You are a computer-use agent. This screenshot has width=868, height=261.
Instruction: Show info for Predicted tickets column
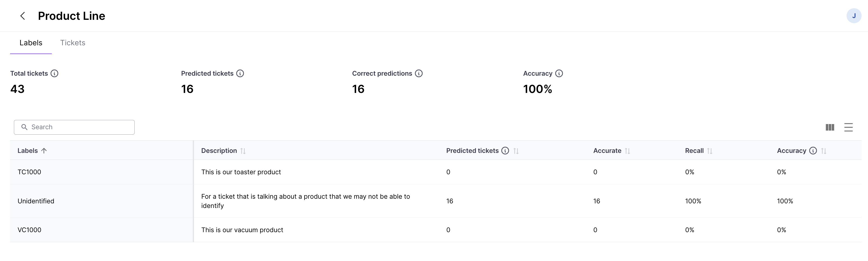pyautogui.click(x=505, y=151)
